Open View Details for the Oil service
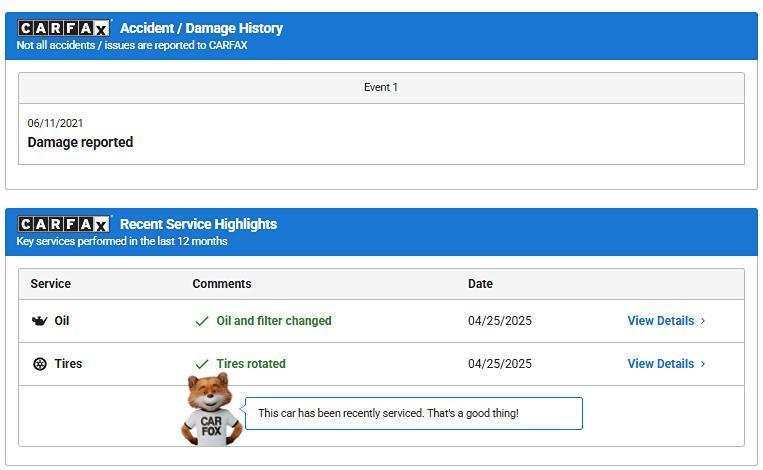This screenshot has width=763, height=470. [x=666, y=321]
